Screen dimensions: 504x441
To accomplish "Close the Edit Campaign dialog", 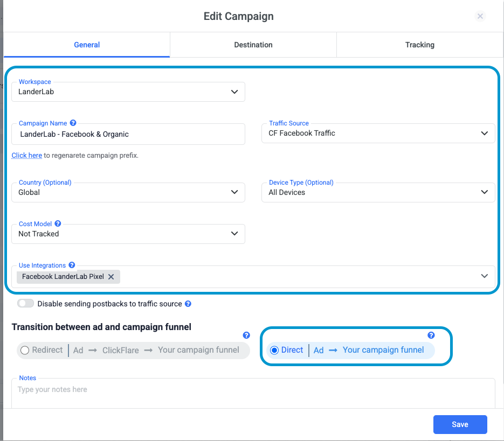I will point(480,16).
